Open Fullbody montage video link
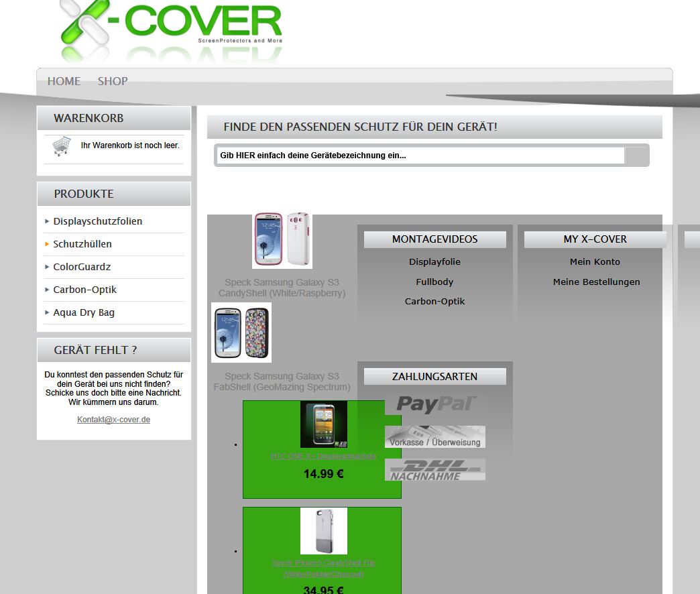 pyautogui.click(x=434, y=282)
